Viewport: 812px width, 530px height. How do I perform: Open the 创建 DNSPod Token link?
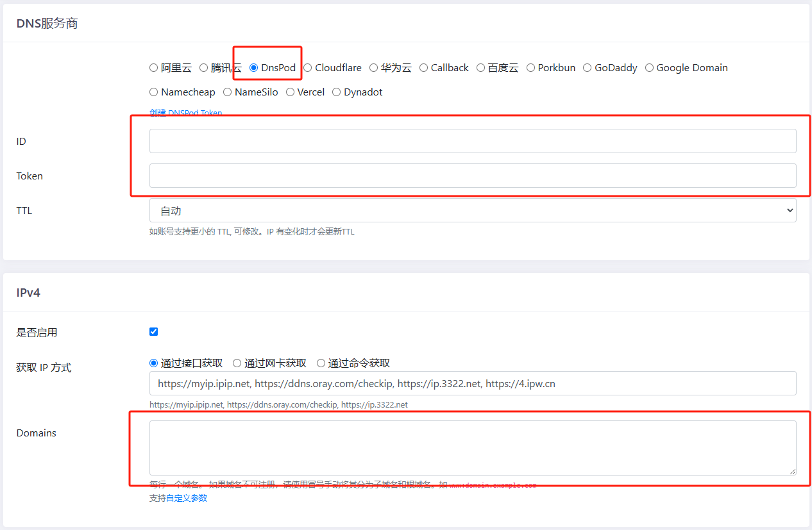[186, 113]
